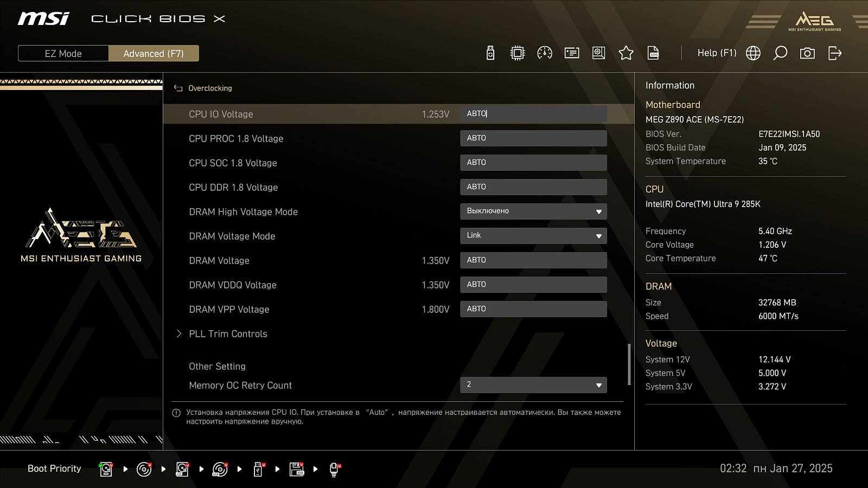Screen dimensions: 868x488
Task: Click the CPU SOC 1.8 Voltage field
Action: click(533, 163)
